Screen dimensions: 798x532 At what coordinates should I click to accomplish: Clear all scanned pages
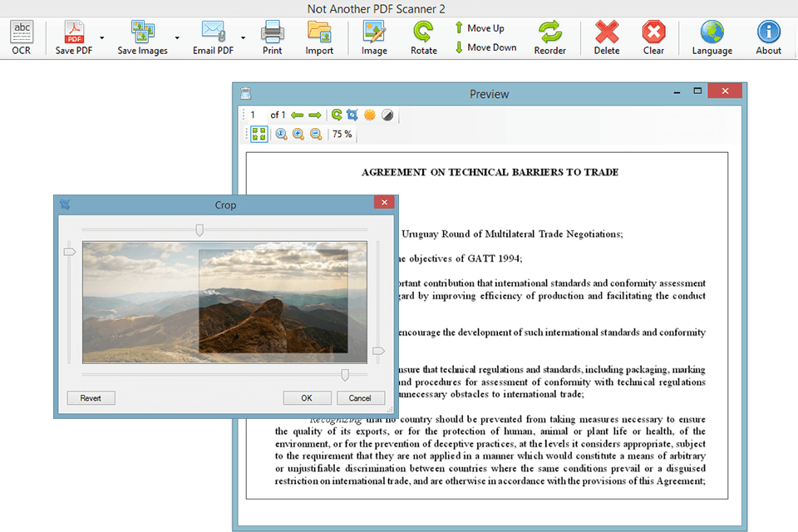pos(653,37)
